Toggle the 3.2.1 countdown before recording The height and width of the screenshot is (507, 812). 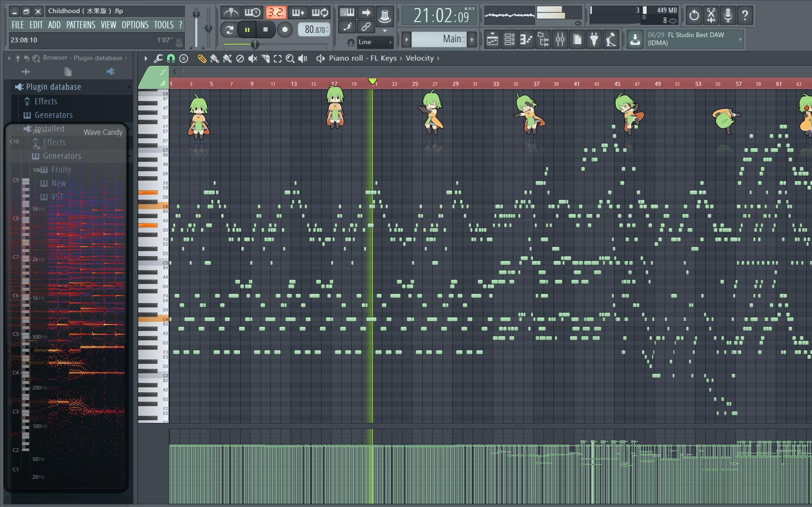tap(276, 13)
